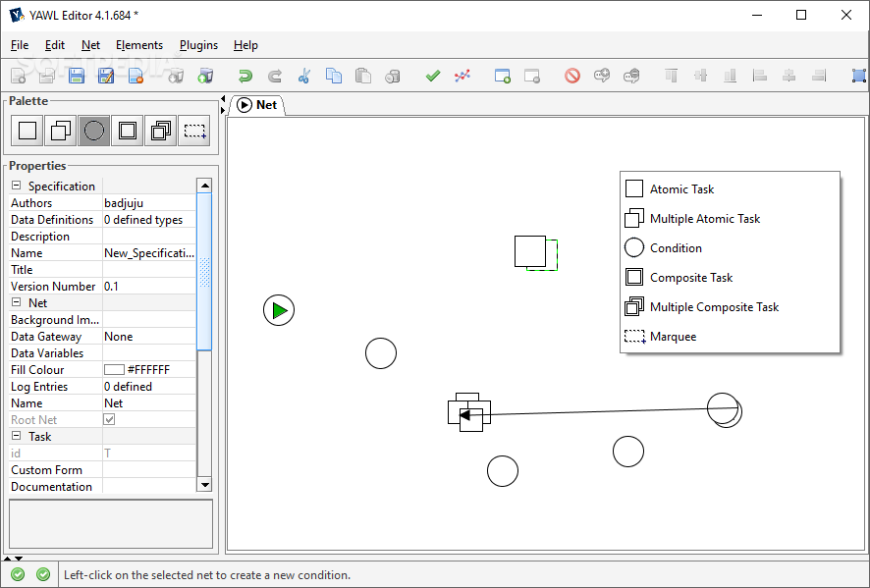Collapse the Net properties group
The image size is (870, 588).
[16, 302]
